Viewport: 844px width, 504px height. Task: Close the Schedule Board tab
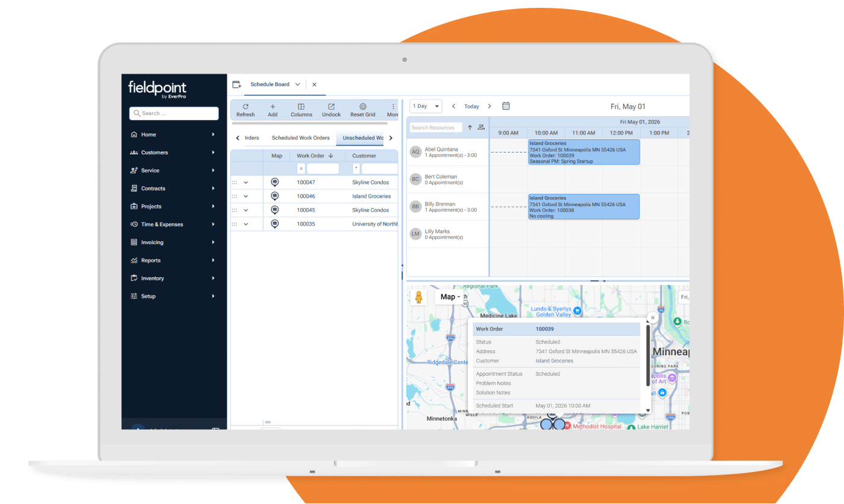[x=314, y=85]
